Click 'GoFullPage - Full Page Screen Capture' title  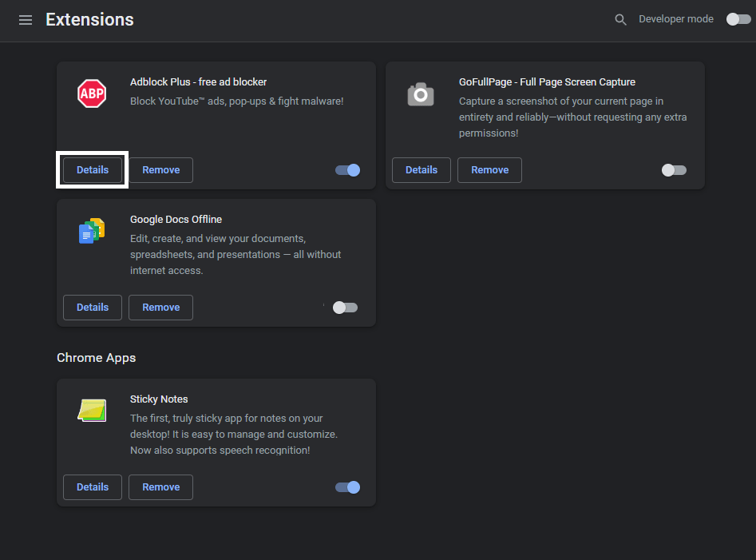pos(547,82)
